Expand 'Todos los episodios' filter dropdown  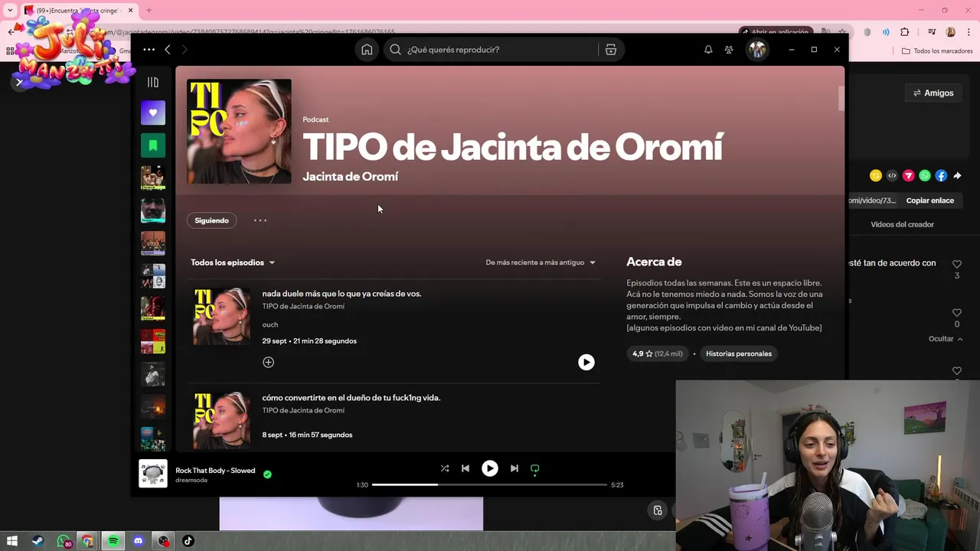(233, 262)
